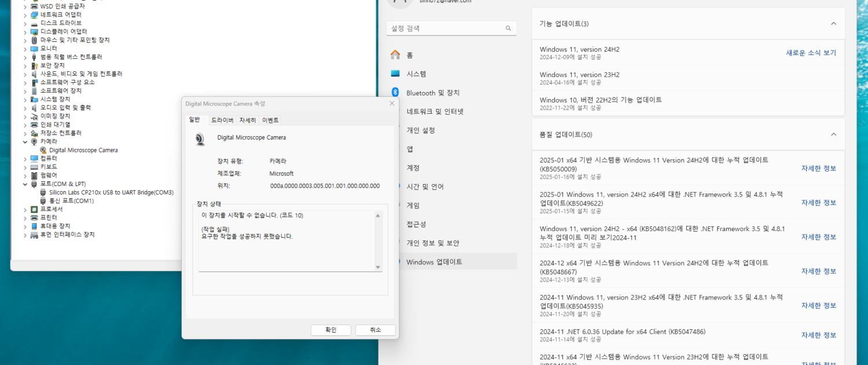Click the warning camera icon for Digital Microscope Camera
The width and height of the screenshot is (868, 365).
coord(43,150)
